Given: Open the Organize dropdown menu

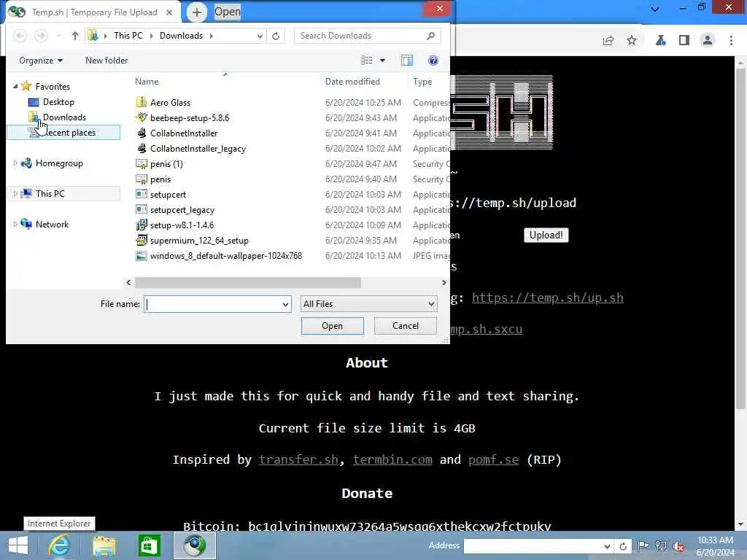Looking at the screenshot, I should coord(41,61).
